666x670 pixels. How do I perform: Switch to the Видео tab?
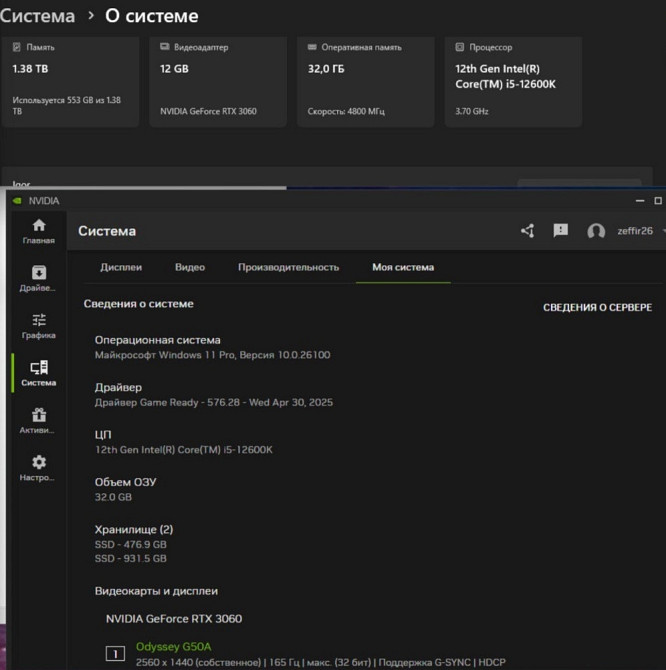click(190, 267)
